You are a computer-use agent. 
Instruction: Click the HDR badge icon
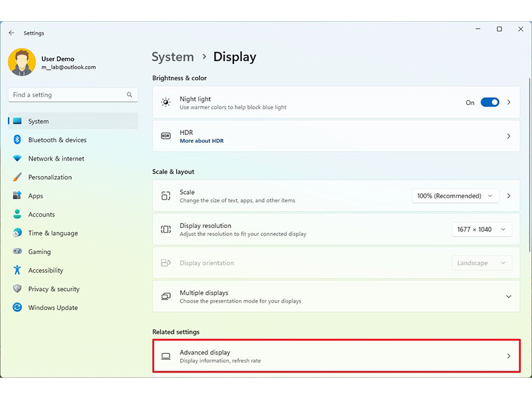click(x=166, y=136)
